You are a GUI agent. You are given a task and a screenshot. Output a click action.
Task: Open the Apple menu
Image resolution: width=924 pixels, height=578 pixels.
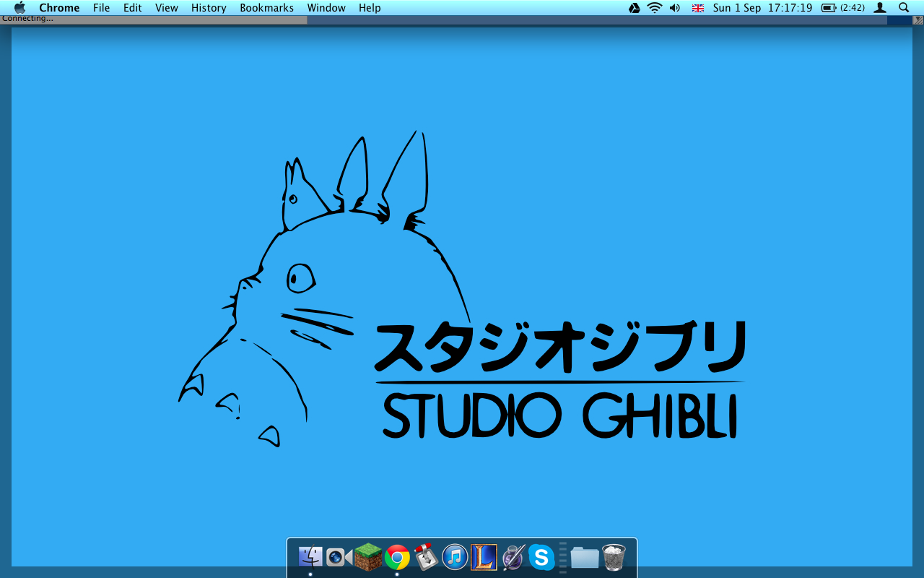[x=19, y=8]
